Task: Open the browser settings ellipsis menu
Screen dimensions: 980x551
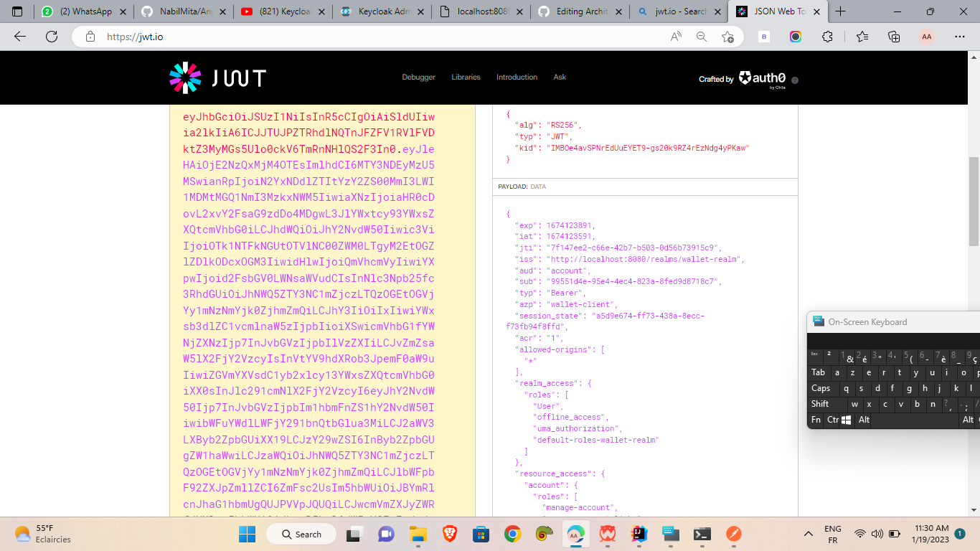Action: (960, 36)
